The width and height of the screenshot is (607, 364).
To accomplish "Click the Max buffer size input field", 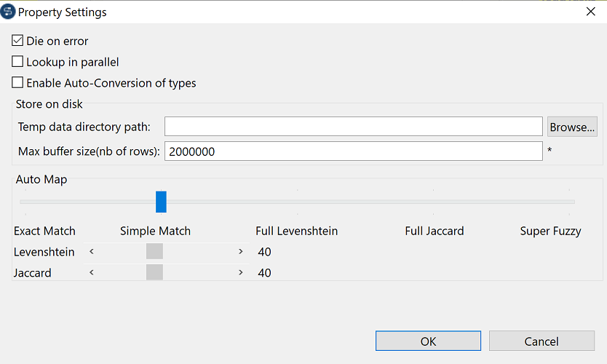I will click(353, 151).
